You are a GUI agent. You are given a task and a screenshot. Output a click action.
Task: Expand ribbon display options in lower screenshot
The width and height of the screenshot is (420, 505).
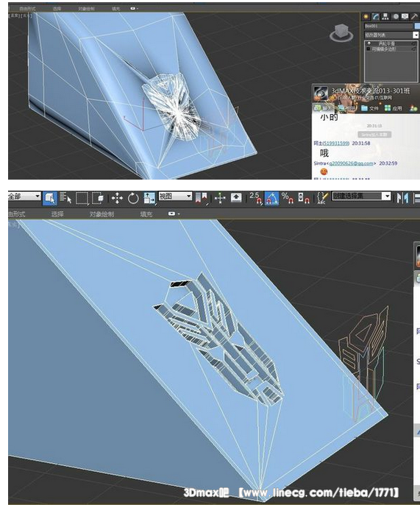point(174,213)
